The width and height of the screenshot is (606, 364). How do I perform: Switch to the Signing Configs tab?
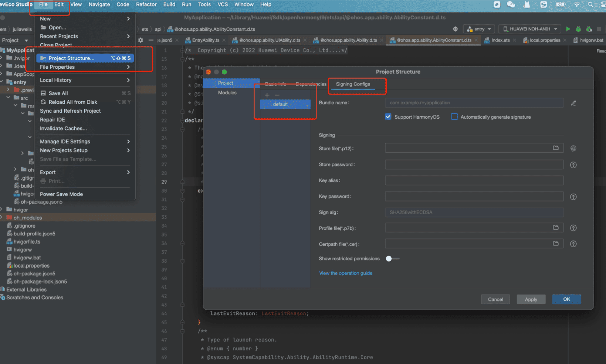(353, 84)
